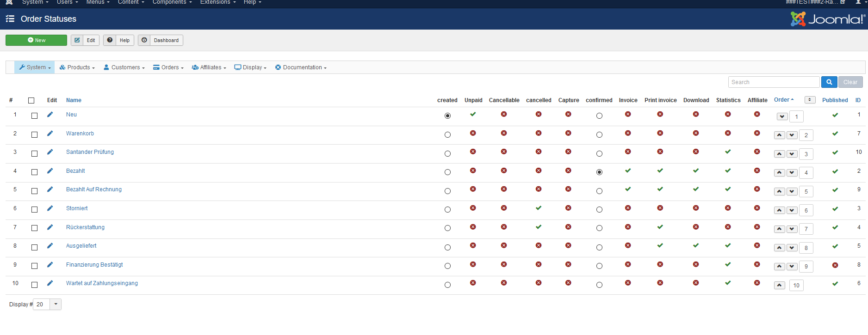Click the green New button
The image size is (868, 335).
point(36,40)
